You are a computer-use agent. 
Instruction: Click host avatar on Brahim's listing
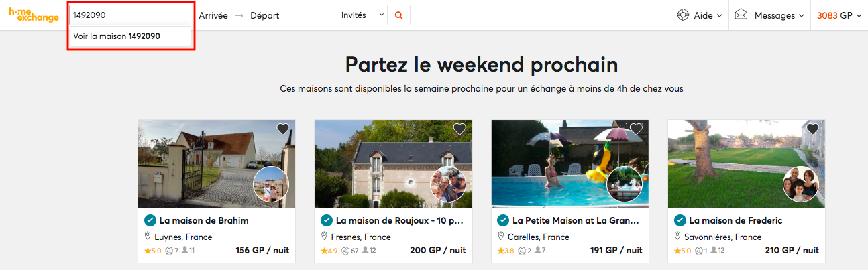271,184
